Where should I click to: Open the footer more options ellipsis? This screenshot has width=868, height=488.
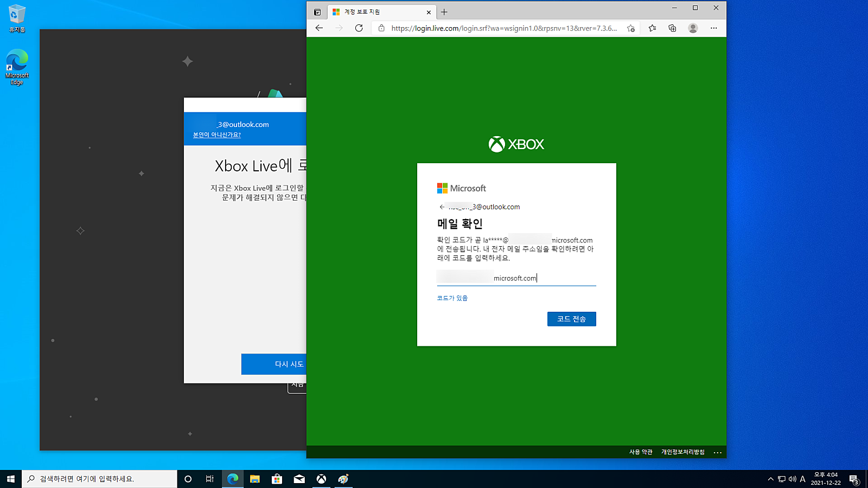click(718, 452)
